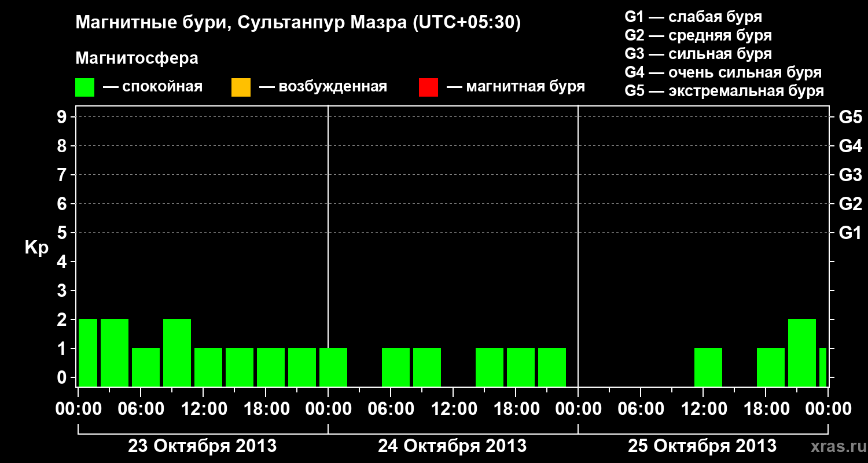Click the G2 label on right axis
The image size is (868, 463).
850,204
